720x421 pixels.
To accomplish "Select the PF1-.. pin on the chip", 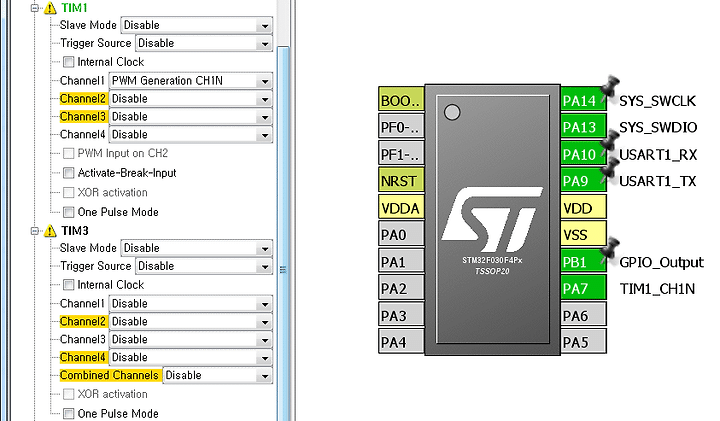I will (x=401, y=154).
